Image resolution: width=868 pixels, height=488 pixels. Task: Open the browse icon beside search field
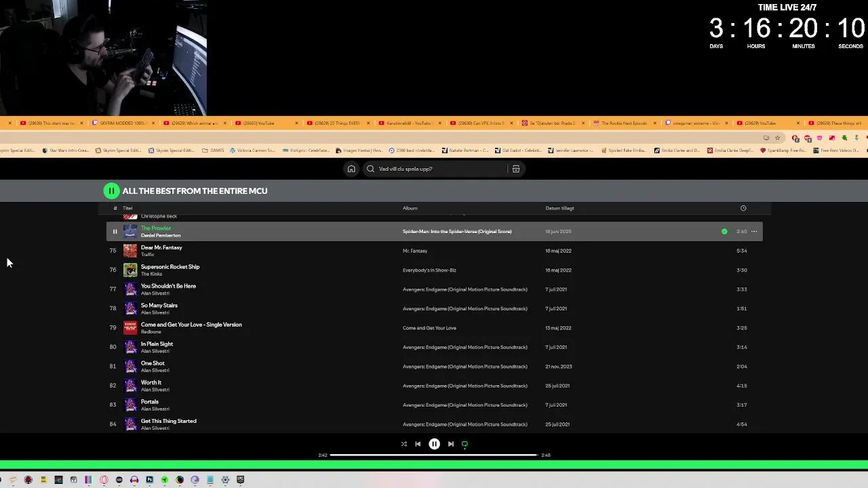[x=516, y=169]
